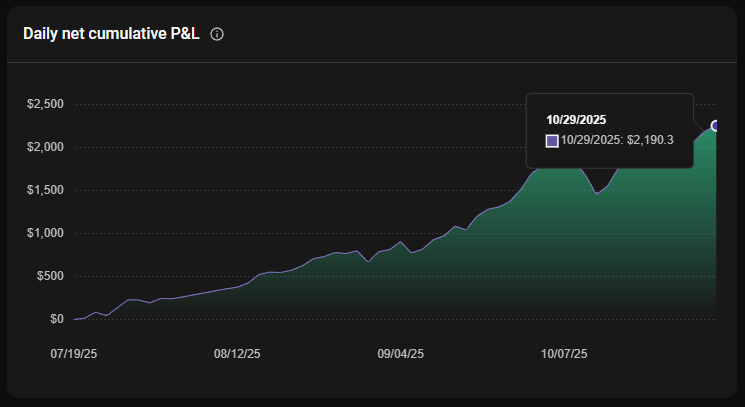Viewport: 745px width, 407px height.
Task: Click the 'Daily net cumulative P&L' title
Action: pyautogui.click(x=111, y=34)
